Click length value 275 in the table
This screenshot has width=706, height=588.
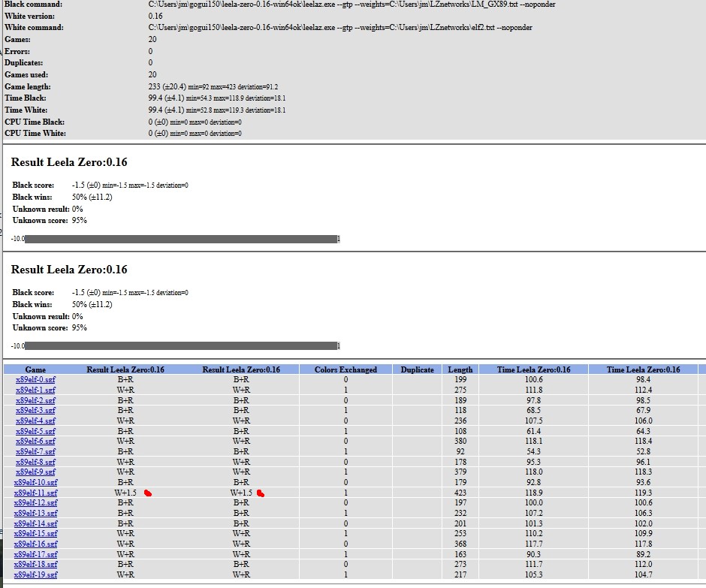[460, 390]
